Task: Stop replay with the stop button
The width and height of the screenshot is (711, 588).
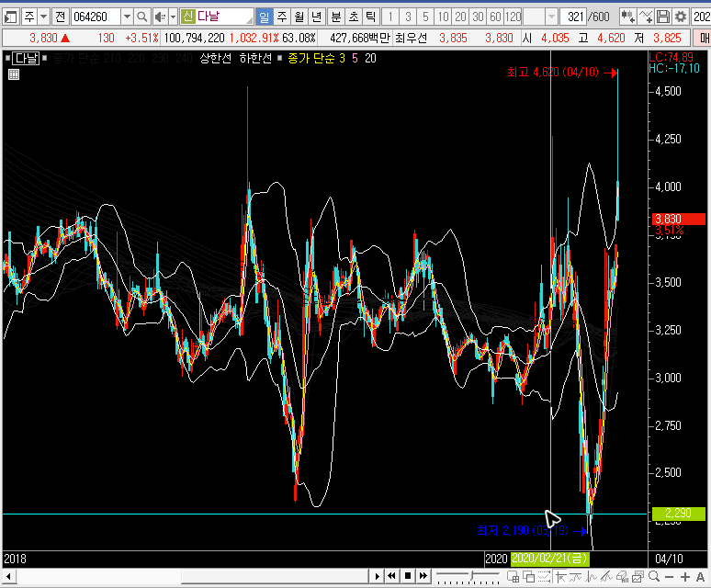Action: (x=408, y=576)
